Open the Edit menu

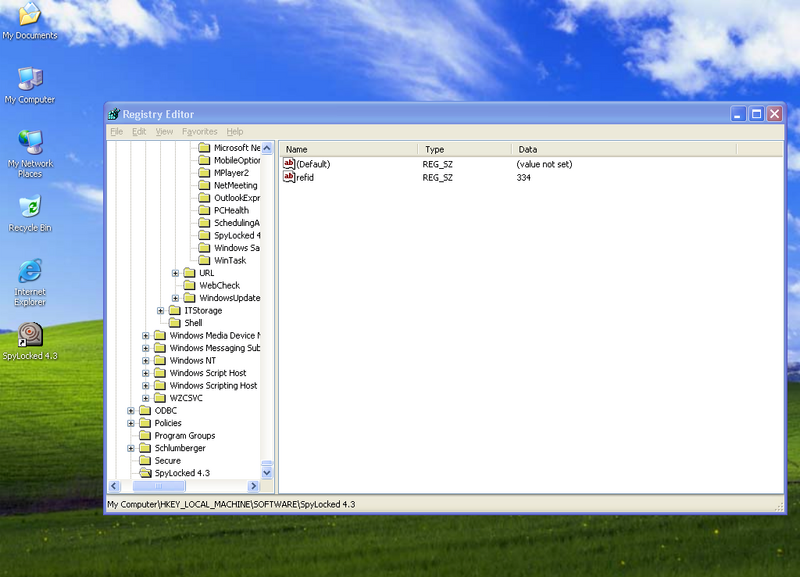click(x=139, y=132)
